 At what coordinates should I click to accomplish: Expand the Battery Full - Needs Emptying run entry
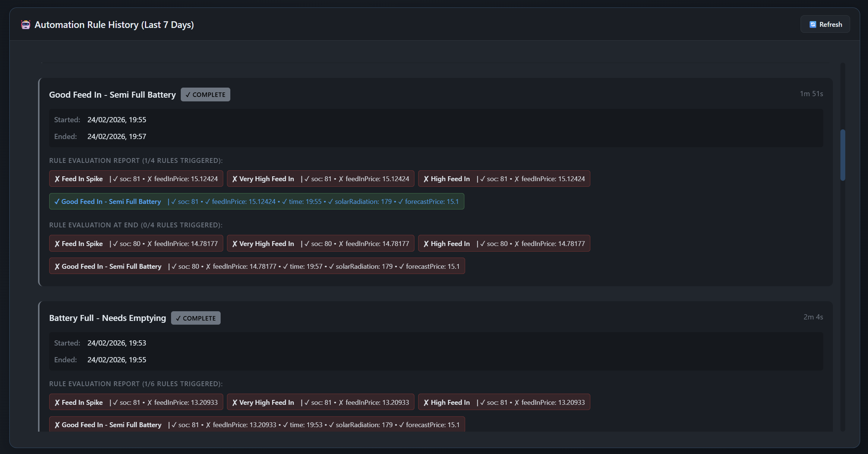pyautogui.click(x=107, y=318)
